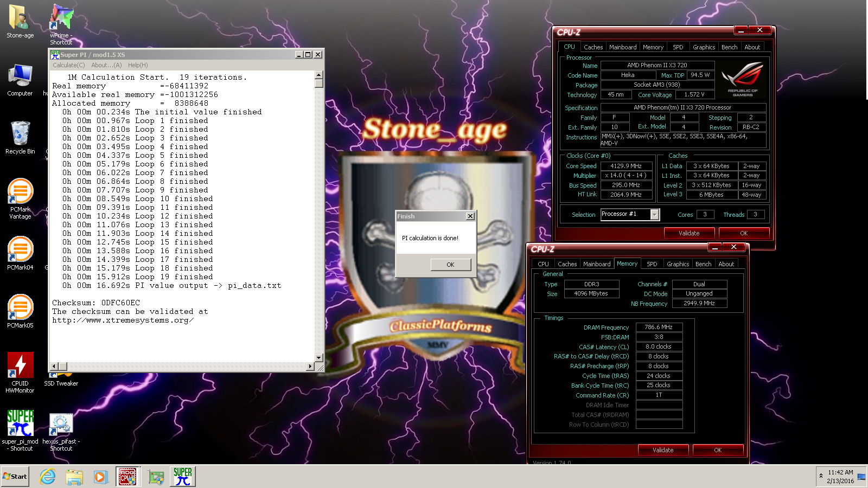This screenshot has height=488, width=868.
Task: Select Mainboard tab in upper CPU-Z window
Action: coord(623,47)
